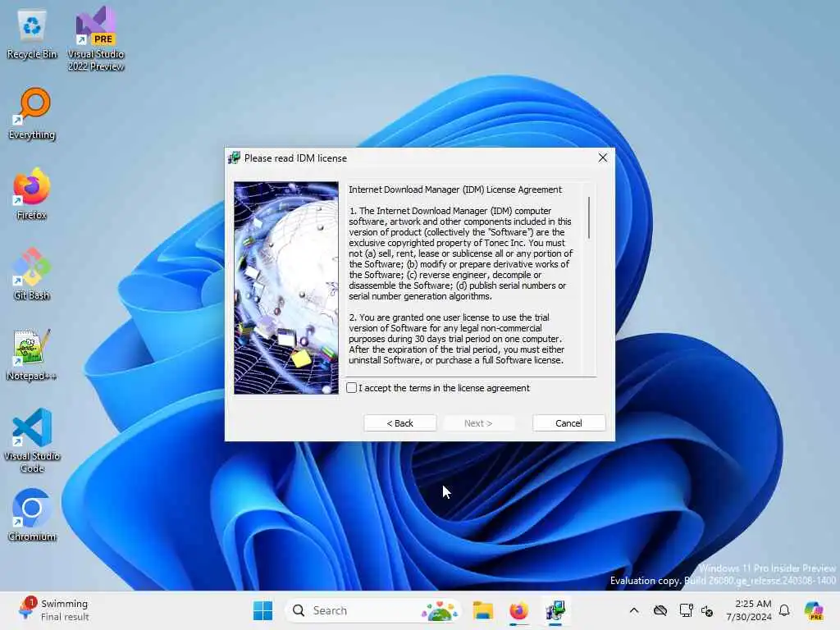Click the IDM globe artwork image
This screenshot has height=630, width=840.
286,288
